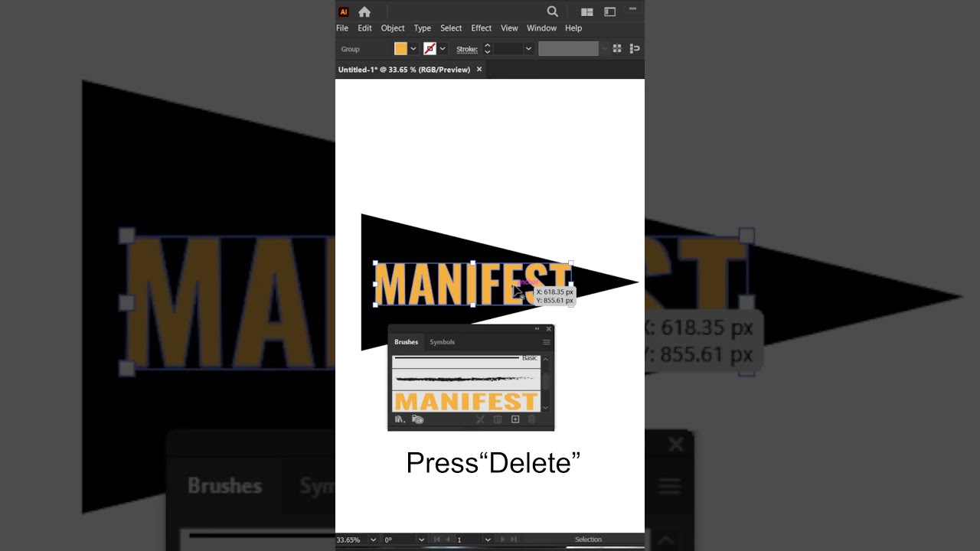The image size is (980, 551).
Task: Open the artboard number dropdown
Action: pyautogui.click(x=487, y=540)
